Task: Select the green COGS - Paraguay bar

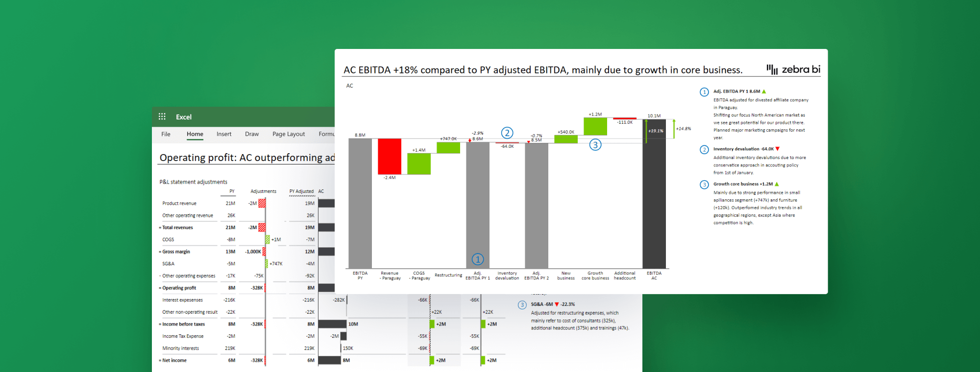Action: [x=419, y=164]
